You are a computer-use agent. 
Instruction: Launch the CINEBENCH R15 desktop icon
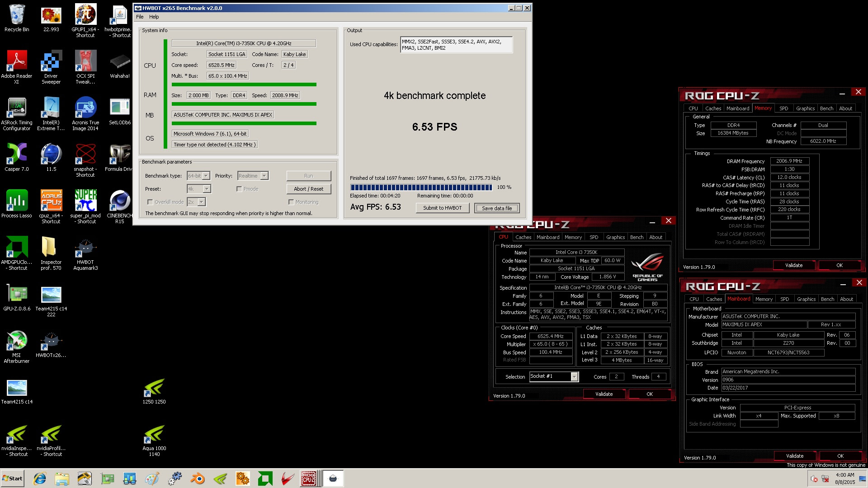coord(120,206)
